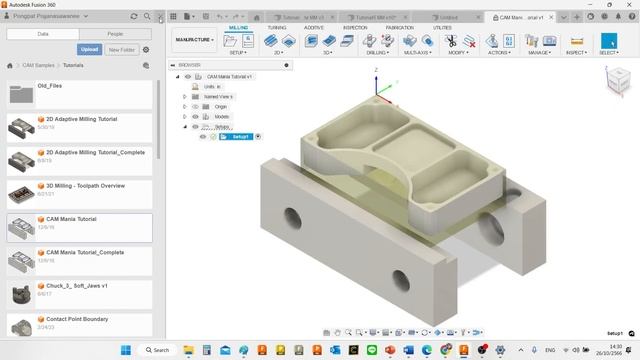Click the New Setup folder icon
The height and width of the screenshot is (360, 640).
tap(230, 41)
